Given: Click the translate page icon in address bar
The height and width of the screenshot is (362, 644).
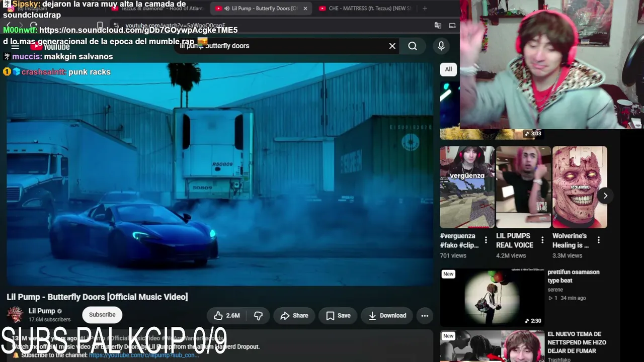Looking at the screenshot, I should pyautogui.click(x=438, y=25).
